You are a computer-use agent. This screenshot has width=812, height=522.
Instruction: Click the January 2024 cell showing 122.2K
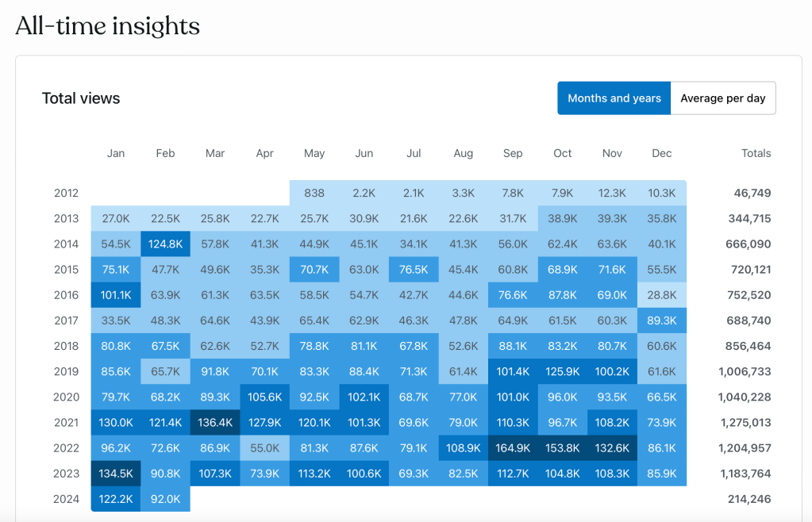point(116,499)
